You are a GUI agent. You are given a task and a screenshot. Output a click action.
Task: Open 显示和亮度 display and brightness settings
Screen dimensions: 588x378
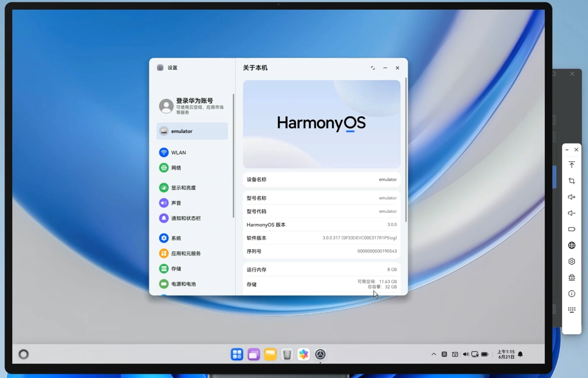(x=192, y=187)
